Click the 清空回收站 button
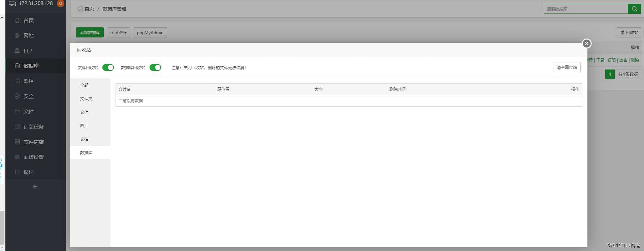 pos(567,67)
